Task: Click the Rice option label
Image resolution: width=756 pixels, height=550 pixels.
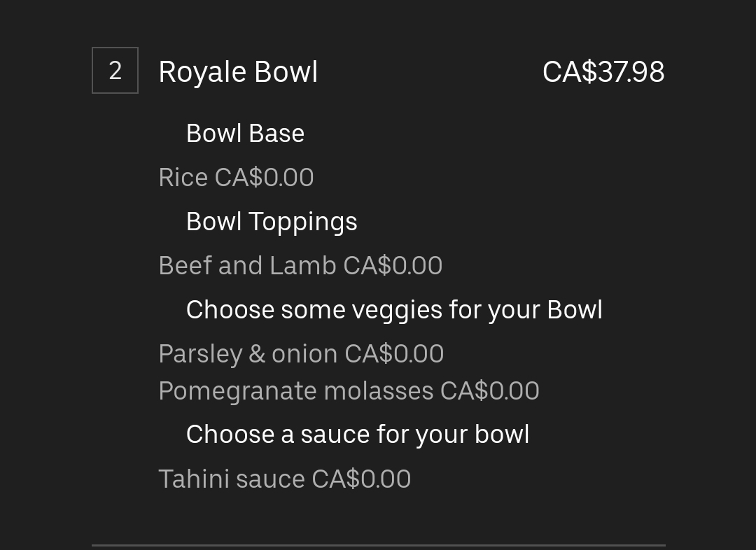Action: click(183, 178)
